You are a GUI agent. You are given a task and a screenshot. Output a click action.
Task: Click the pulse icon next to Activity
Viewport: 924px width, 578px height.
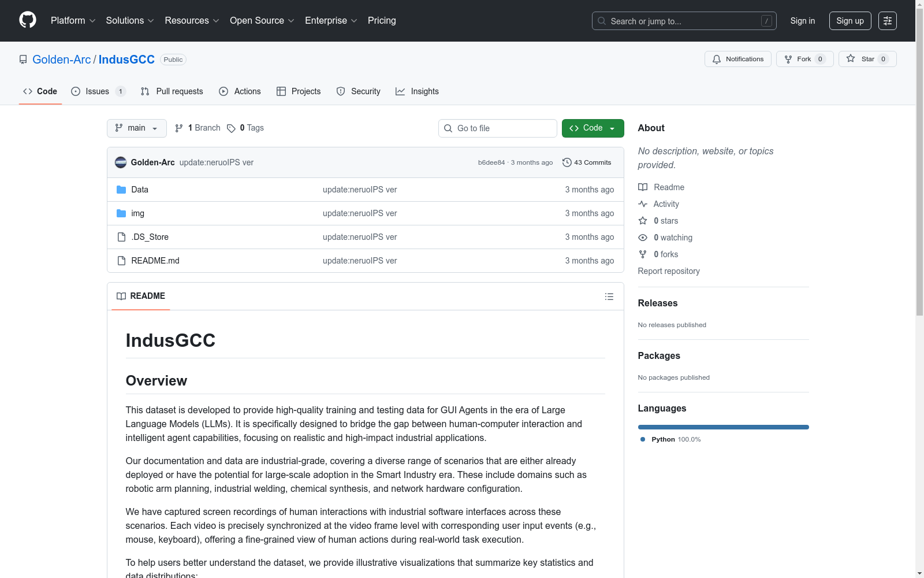[x=643, y=204]
